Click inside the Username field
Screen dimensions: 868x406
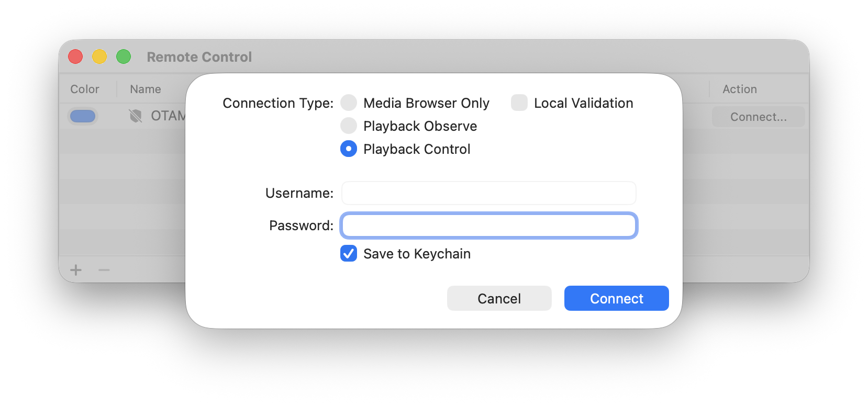pos(488,193)
